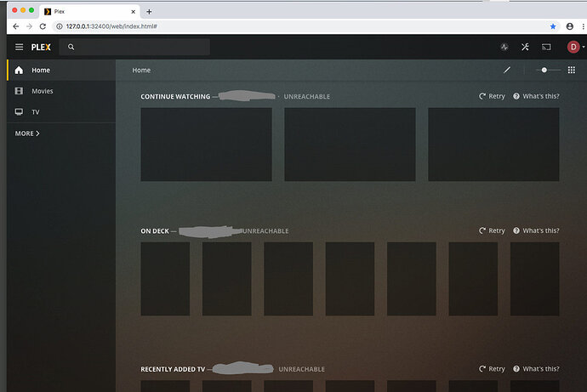Click the search magnifier icon
587x392 pixels.
[x=71, y=47]
